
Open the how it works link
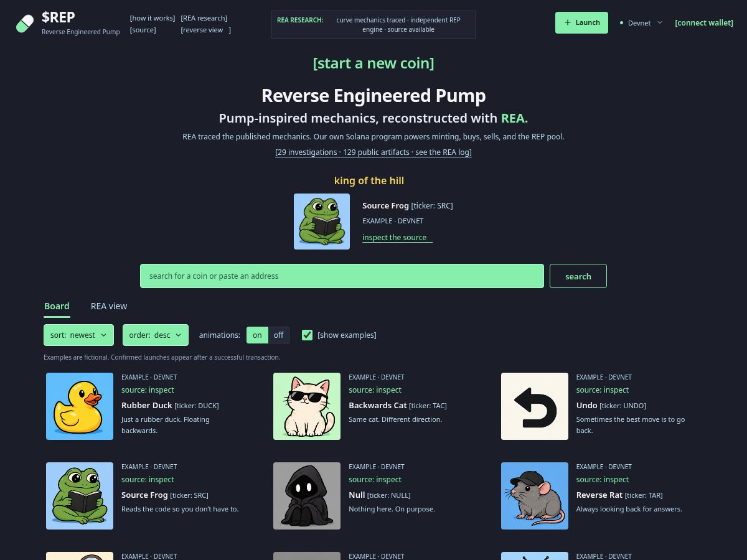point(153,18)
